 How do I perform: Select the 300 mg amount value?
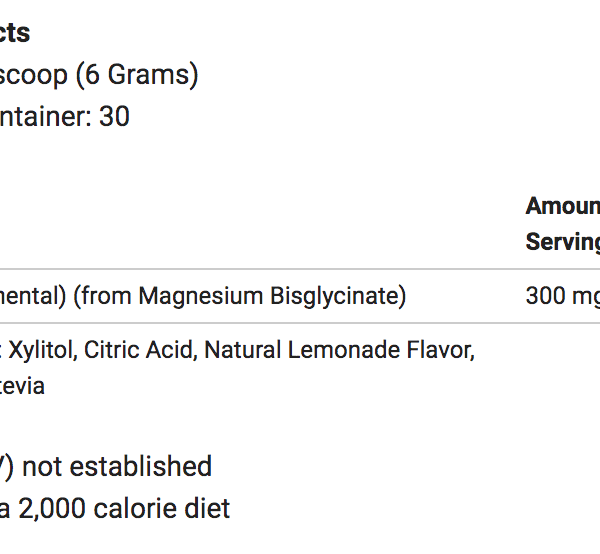[562, 296]
